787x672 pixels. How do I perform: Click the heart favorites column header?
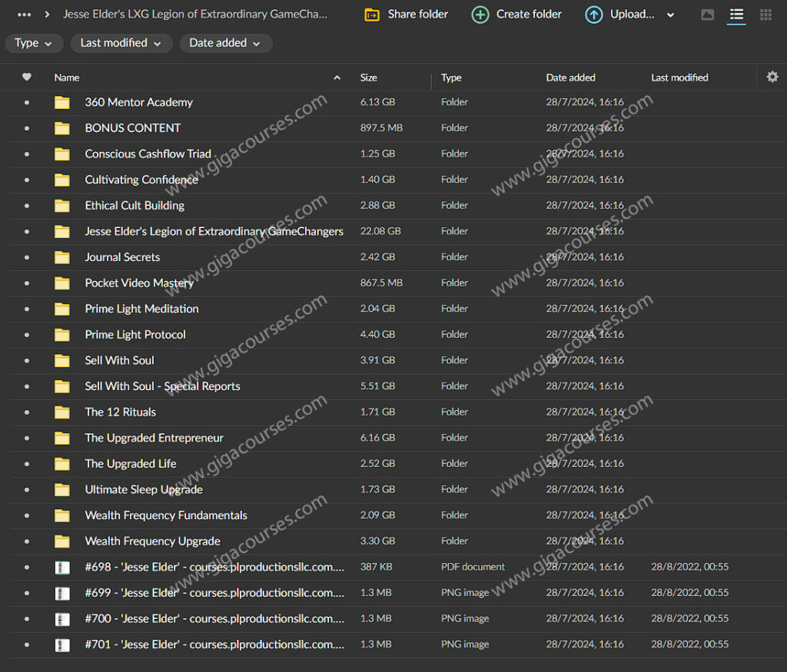pos(27,77)
